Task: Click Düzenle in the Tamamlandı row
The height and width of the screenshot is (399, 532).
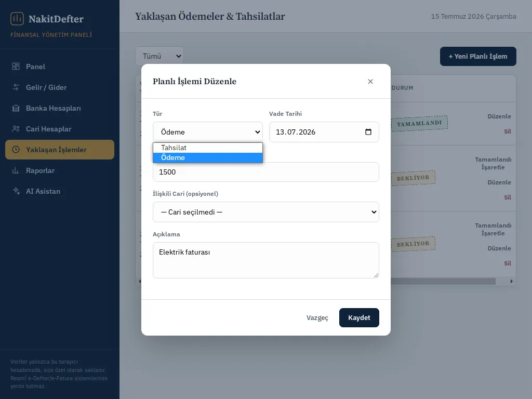Action: (x=499, y=116)
